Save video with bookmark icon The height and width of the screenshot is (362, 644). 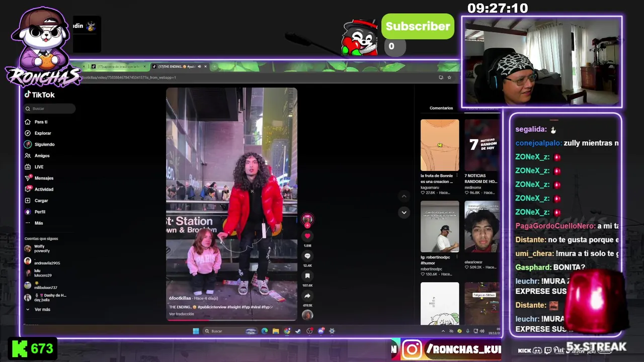(307, 276)
